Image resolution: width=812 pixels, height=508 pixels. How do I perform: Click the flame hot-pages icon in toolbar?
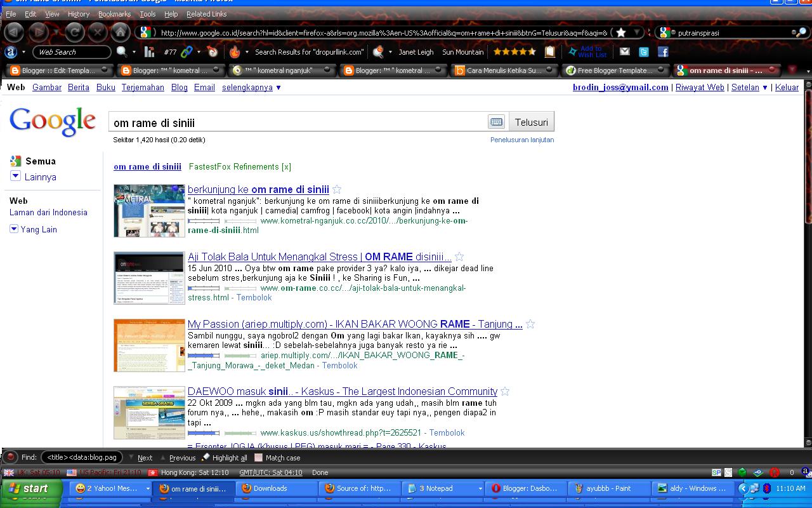point(235,52)
